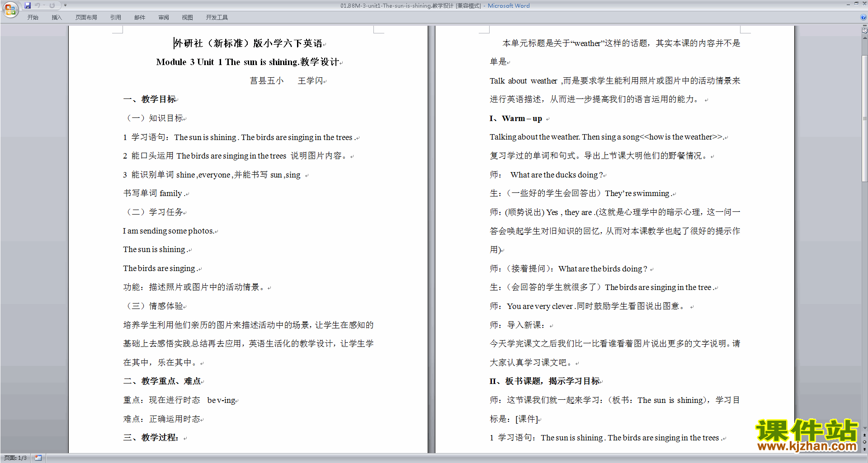The height and width of the screenshot is (463, 868).
Task: Click the subheading （三）情感体验
Action: (x=155, y=306)
